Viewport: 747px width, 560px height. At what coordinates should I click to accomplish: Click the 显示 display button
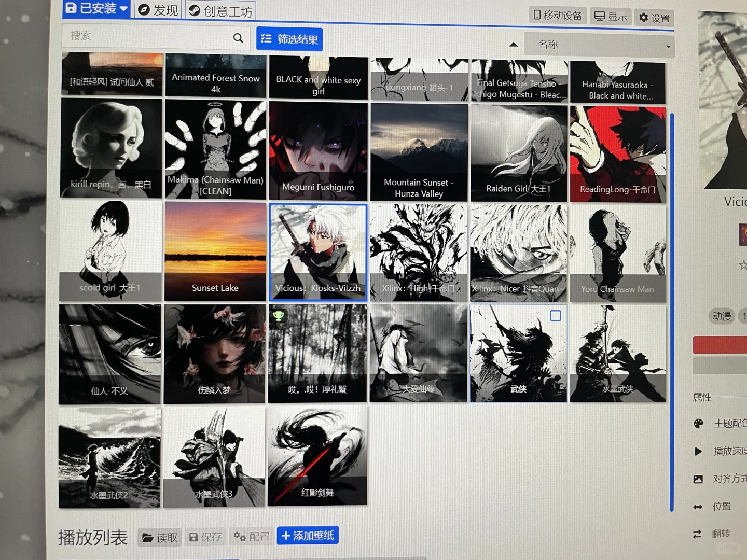point(611,17)
